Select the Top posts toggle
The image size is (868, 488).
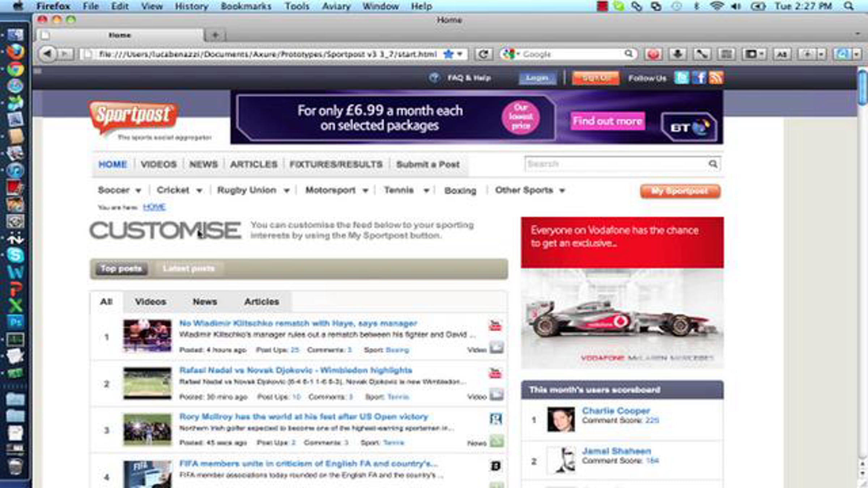[x=121, y=269]
